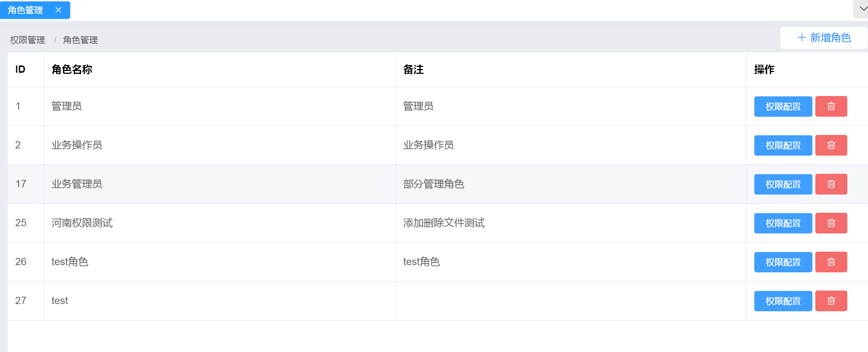868x352 pixels.
Task: Click the 角色管理 breadcrumb item
Action: [x=80, y=40]
